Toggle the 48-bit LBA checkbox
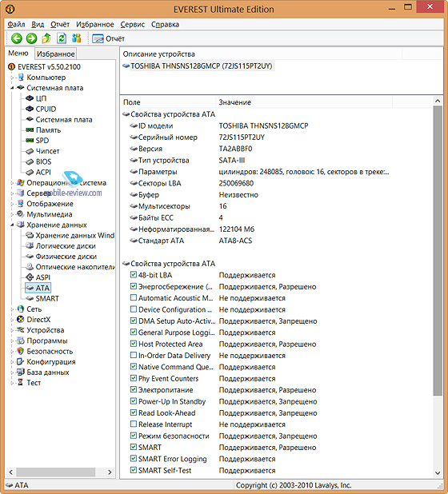Screen dimensions: 448x494 (x=134, y=275)
